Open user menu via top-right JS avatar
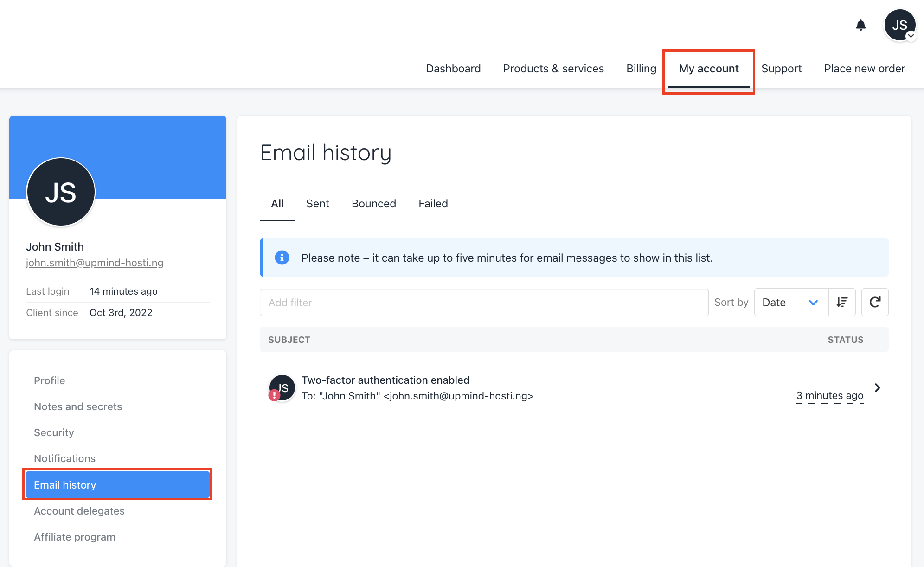Screen dimensions: 924x567 pyautogui.click(x=899, y=25)
